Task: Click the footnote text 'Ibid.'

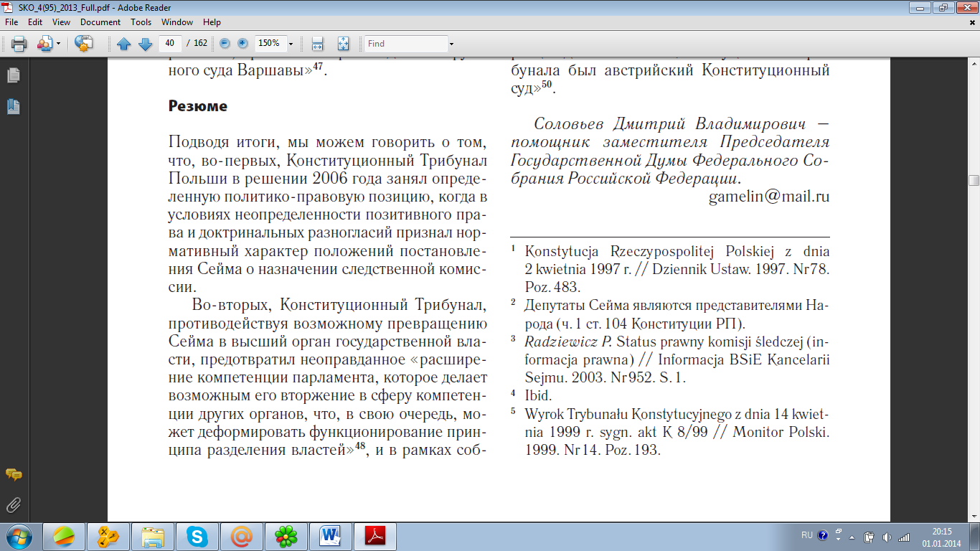Action: [x=538, y=395]
